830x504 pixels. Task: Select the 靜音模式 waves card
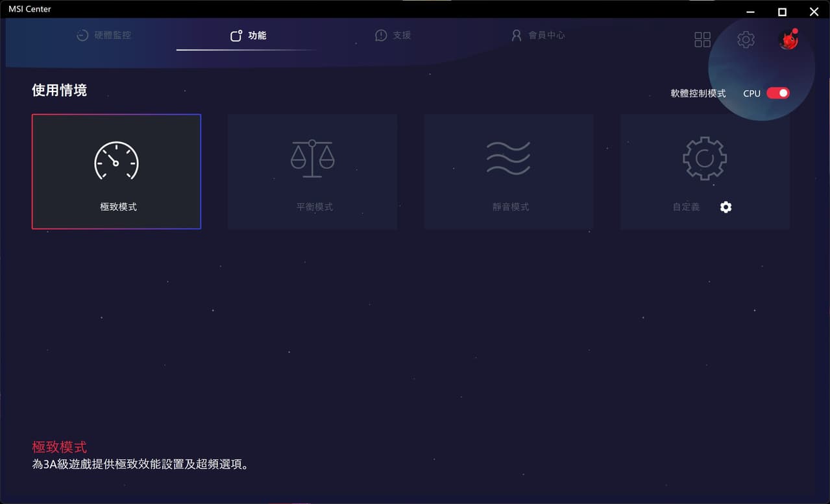(509, 172)
